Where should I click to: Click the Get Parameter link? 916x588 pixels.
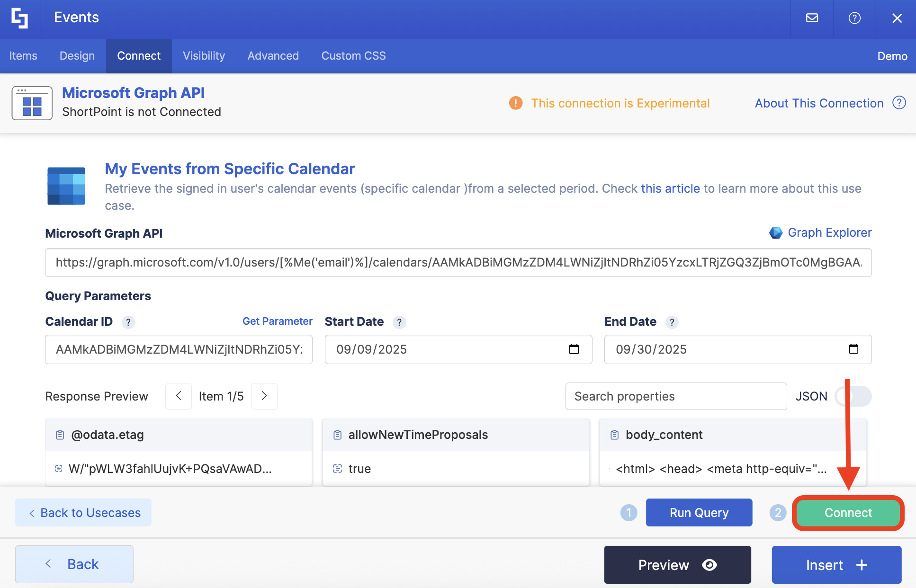tap(277, 321)
